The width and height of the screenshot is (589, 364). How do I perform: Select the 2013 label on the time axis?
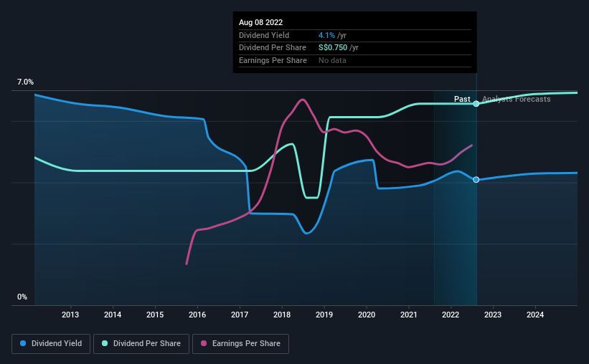pos(70,315)
